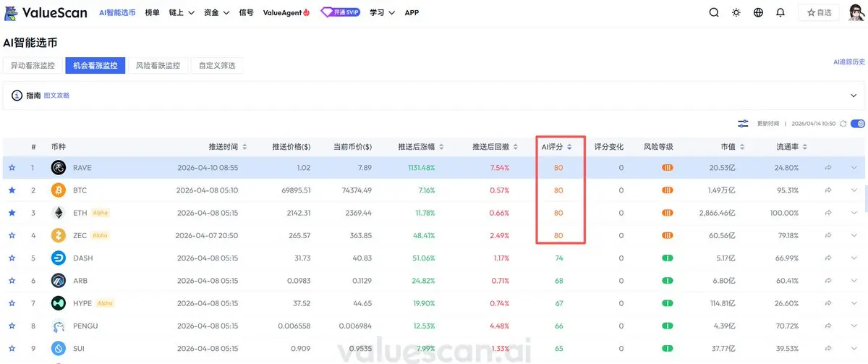This screenshot has width=868, height=364.
Task: Open the AI追踪历史 link
Action: tap(849, 62)
